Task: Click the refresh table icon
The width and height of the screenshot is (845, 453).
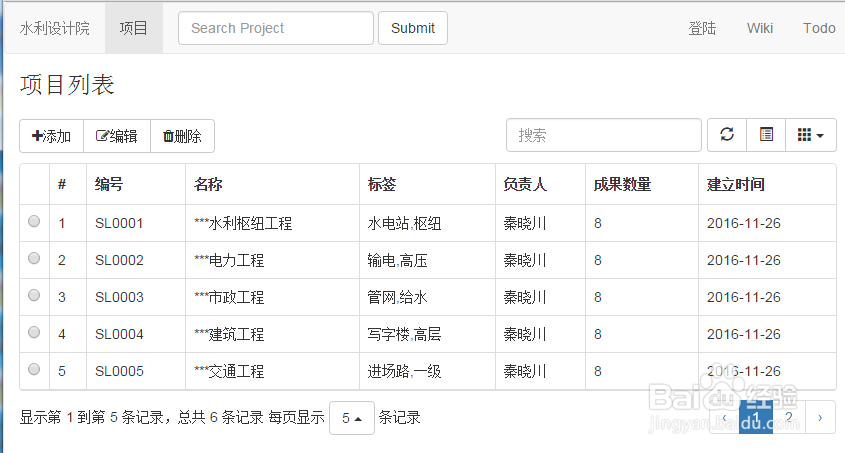Action: tap(727, 135)
